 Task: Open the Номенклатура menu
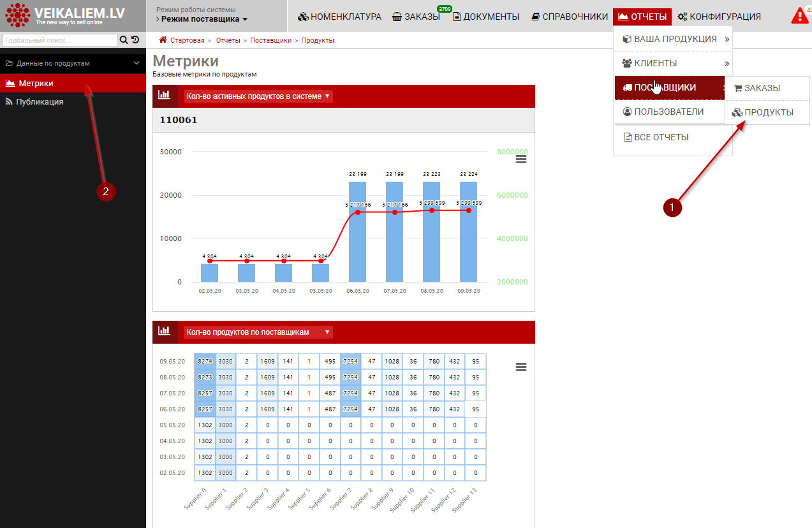(x=339, y=17)
